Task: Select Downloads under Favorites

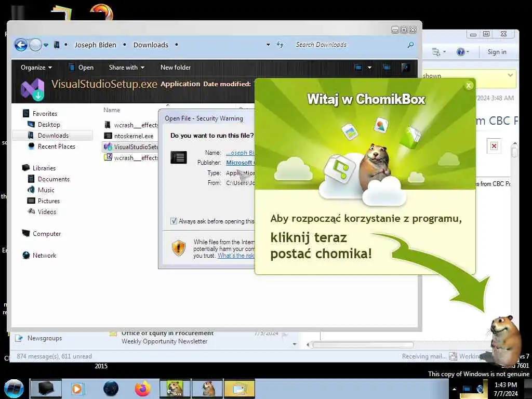Action: 52,136
